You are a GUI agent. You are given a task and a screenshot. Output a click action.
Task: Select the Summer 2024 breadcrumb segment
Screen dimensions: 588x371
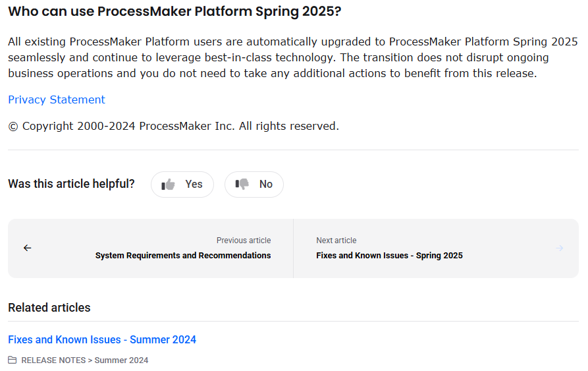[122, 360]
